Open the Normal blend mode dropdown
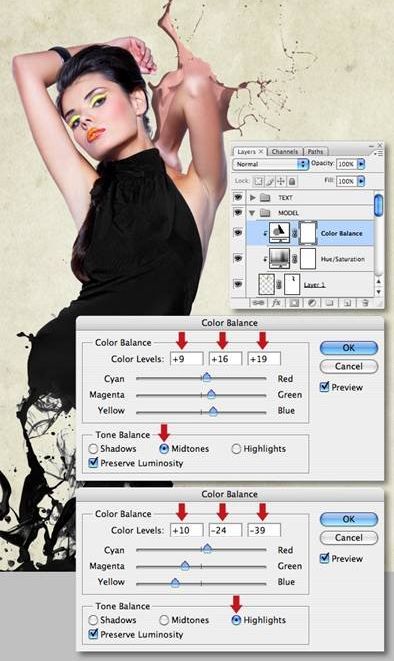This screenshot has width=394, height=661. coord(271,164)
